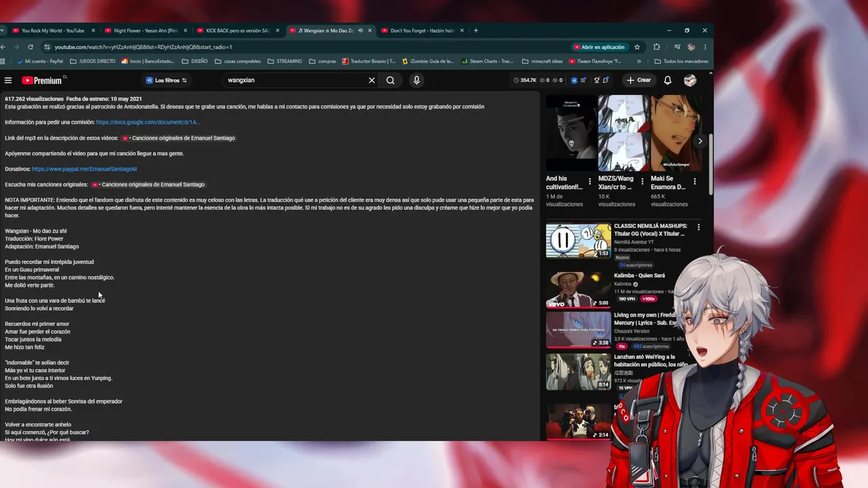The height and width of the screenshot is (488, 868).
Task: Open Steam Charts bookmark
Action: tap(487, 61)
